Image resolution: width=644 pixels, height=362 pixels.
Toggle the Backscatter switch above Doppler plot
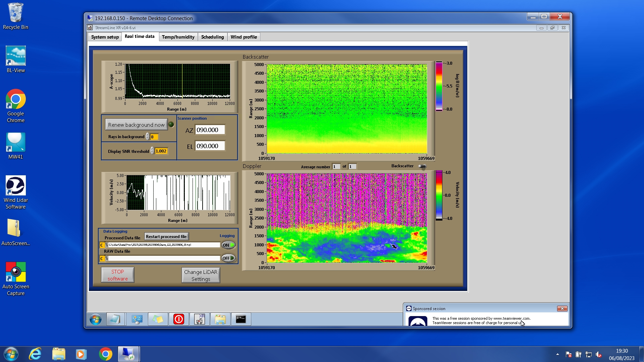(422, 166)
